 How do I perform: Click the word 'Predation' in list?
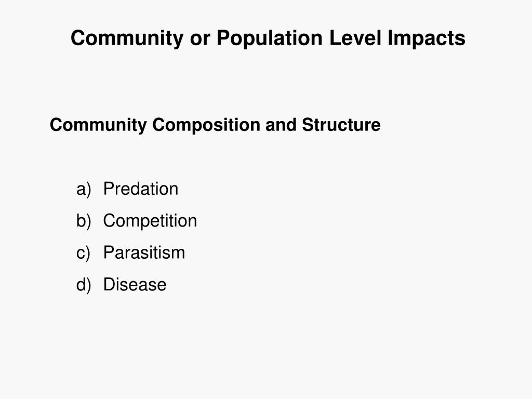140,189
